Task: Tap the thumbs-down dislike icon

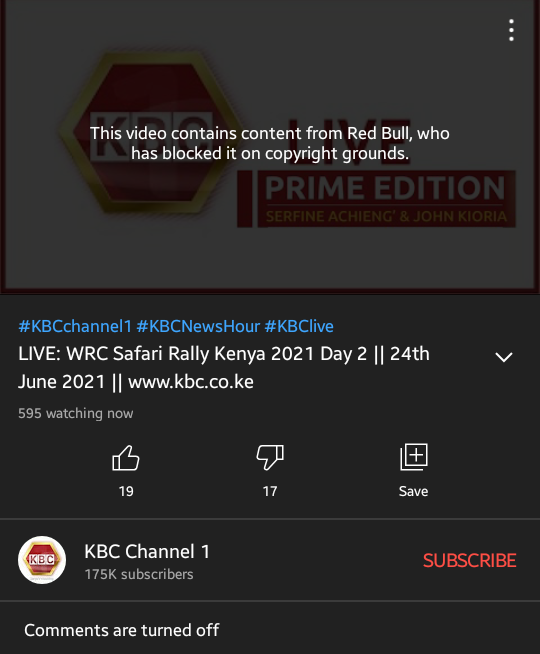Action: [270, 458]
